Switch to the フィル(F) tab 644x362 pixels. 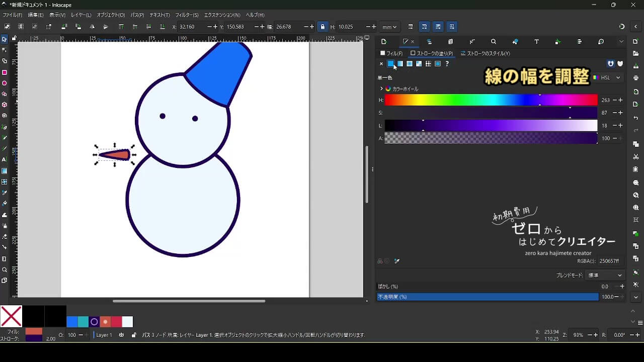click(x=391, y=53)
